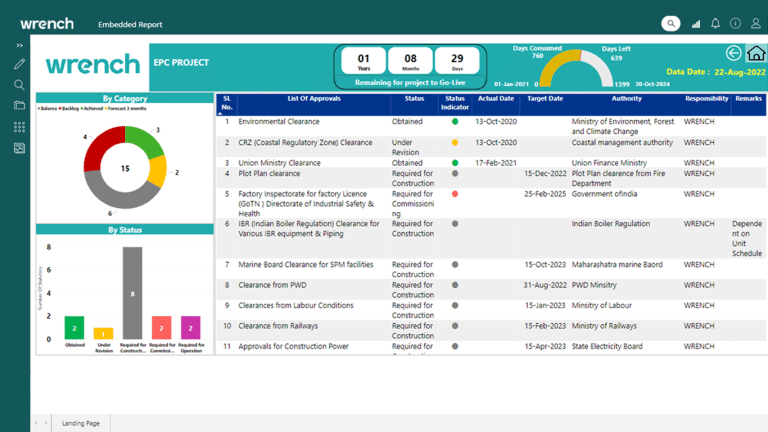Screen dimensions: 768x432
Task: Click actual date '17-Feb-2021' cell
Action: (x=496, y=163)
